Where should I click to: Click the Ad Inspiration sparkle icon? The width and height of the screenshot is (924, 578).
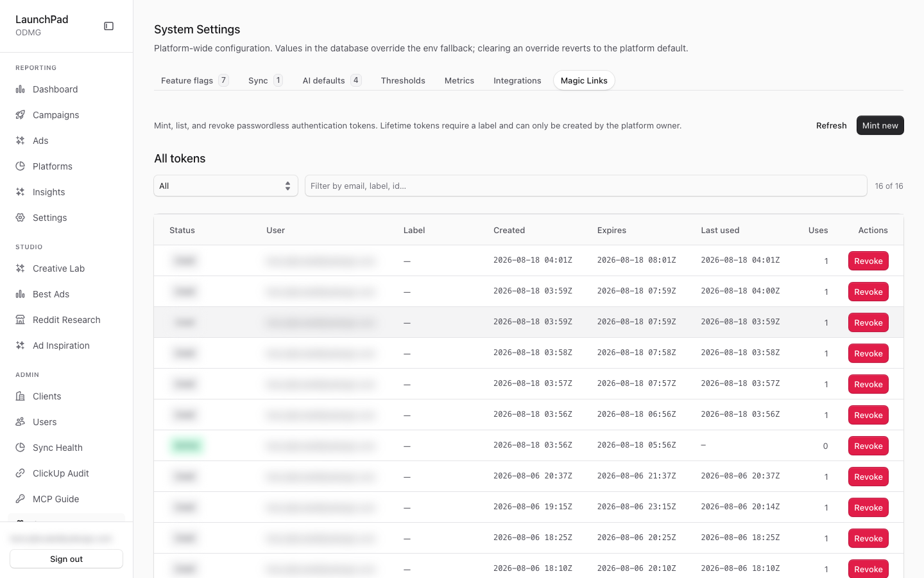[x=21, y=346]
